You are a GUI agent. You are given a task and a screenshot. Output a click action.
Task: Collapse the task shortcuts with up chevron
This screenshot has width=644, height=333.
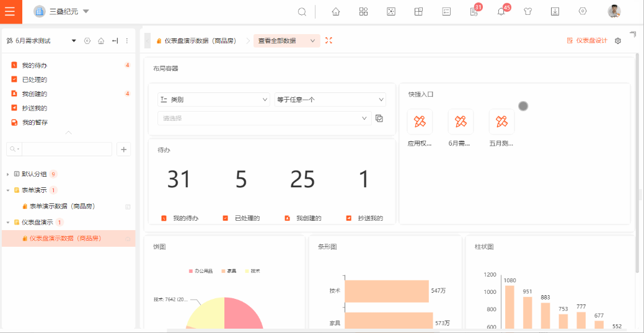(69, 133)
